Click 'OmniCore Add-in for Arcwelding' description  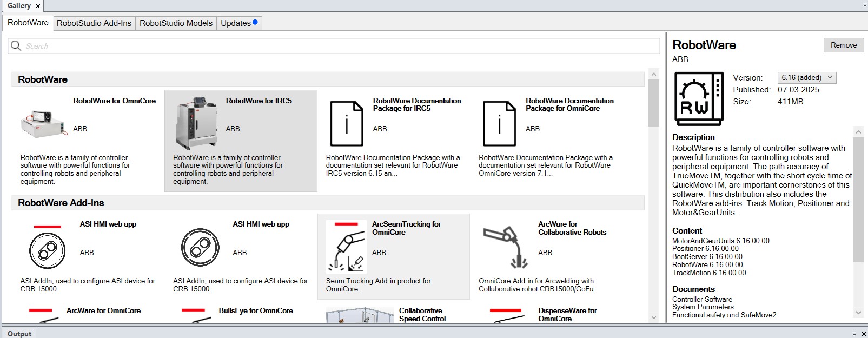(536, 285)
